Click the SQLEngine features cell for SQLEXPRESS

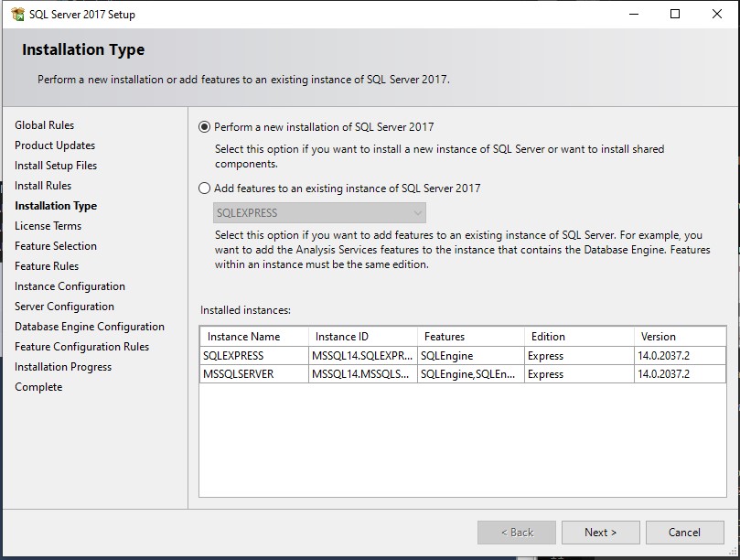471,356
